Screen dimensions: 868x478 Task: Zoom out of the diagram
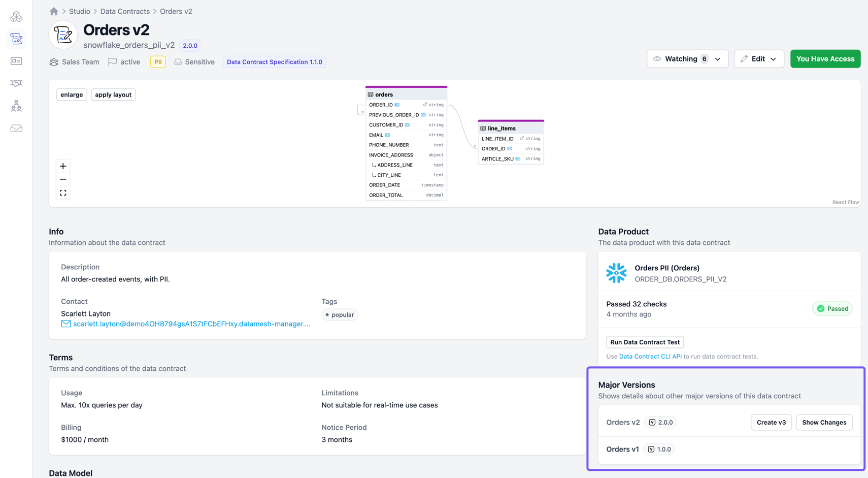(63, 179)
